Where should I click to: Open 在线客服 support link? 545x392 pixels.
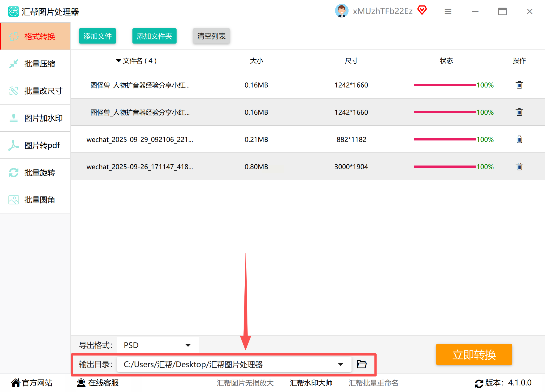98,383
